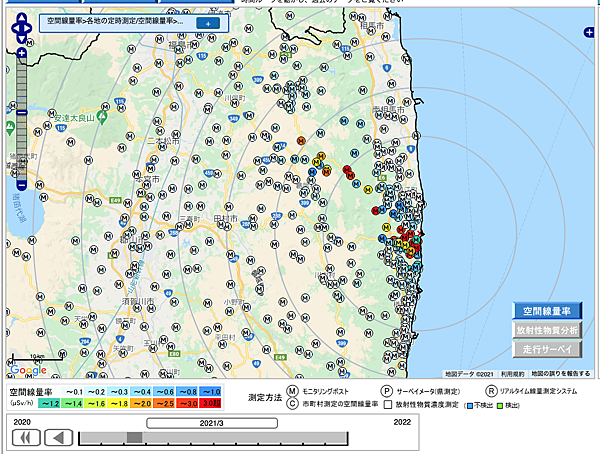Click the 二本松市 city label
600x454 pixels.
pyautogui.click(x=163, y=141)
